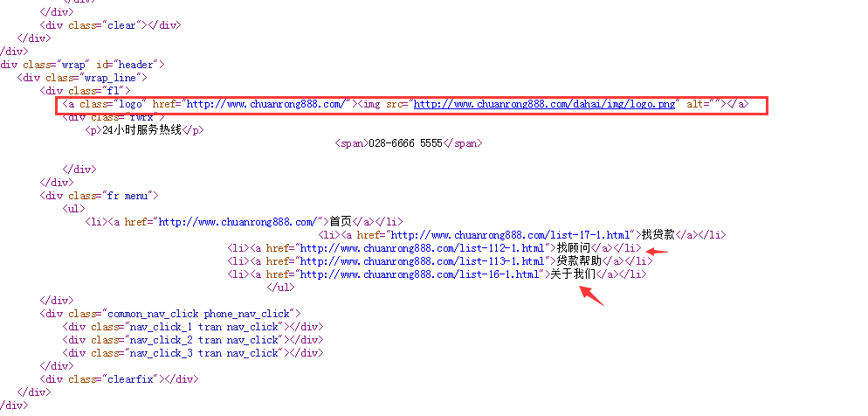This screenshot has width=868, height=416.
Task: Click the 首页 anchor text
Action: coord(340,222)
